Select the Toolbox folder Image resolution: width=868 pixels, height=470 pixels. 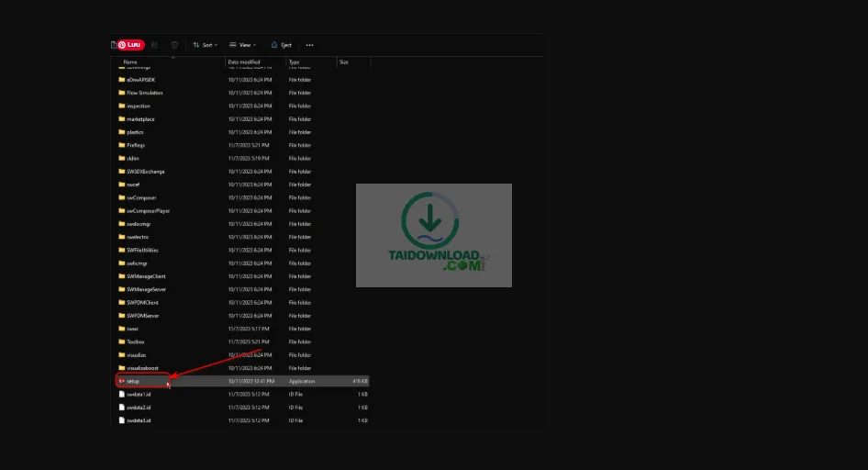(136, 341)
